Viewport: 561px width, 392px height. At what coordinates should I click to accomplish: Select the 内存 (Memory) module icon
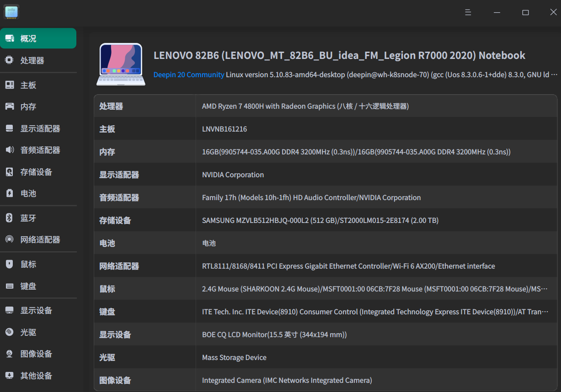point(9,106)
